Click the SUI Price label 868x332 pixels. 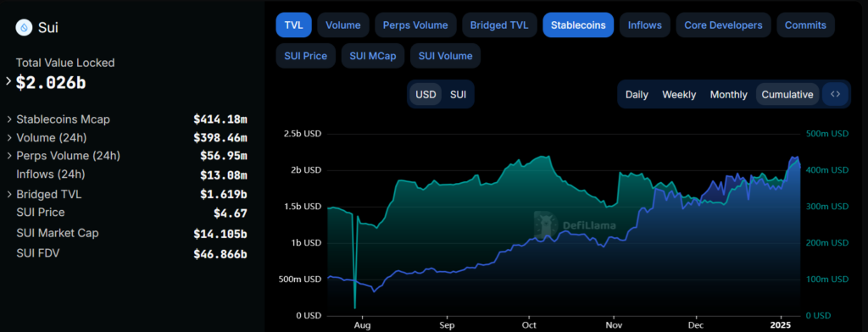pos(41,213)
